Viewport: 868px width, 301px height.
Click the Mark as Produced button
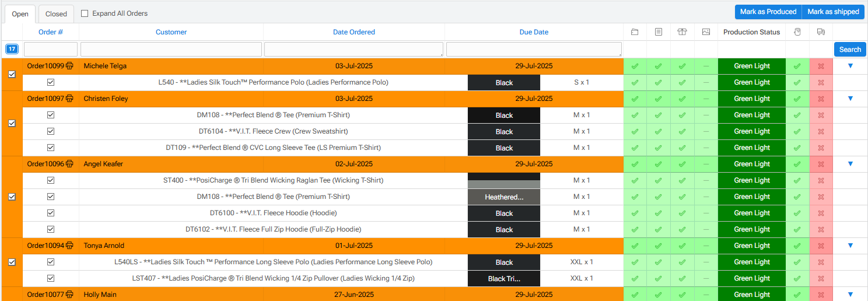click(x=768, y=12)
